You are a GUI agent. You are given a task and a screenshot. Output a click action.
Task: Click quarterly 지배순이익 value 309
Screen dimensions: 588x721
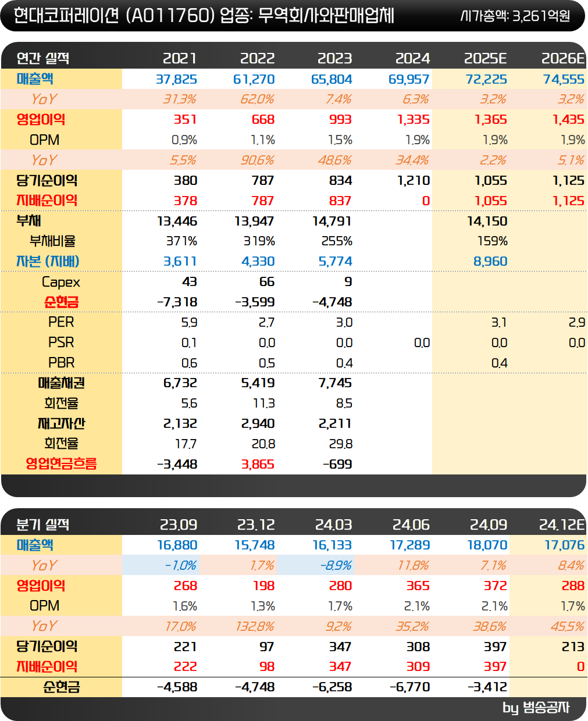tap(418, 667)
